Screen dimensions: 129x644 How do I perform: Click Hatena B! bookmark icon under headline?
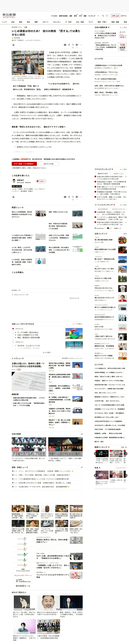pyautogui.click(x=77, y=45)
